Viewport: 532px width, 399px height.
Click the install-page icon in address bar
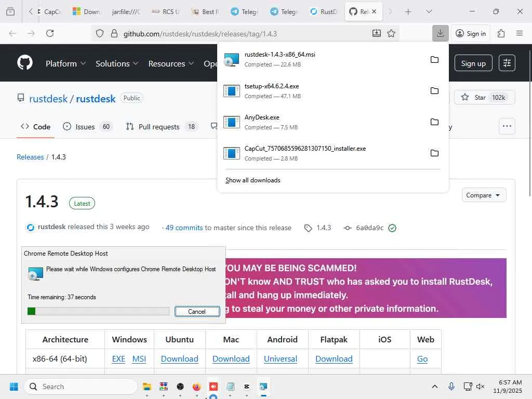coord(376,33)
